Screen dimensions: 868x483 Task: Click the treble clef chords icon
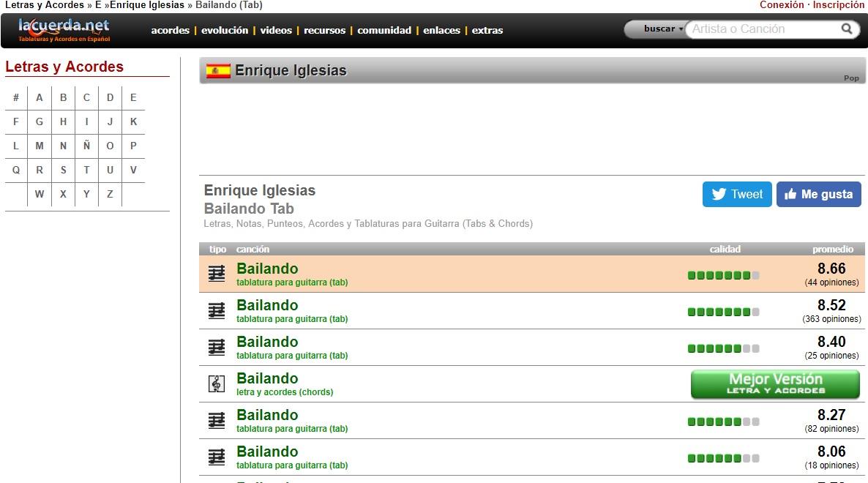click(x=217, y=383)
